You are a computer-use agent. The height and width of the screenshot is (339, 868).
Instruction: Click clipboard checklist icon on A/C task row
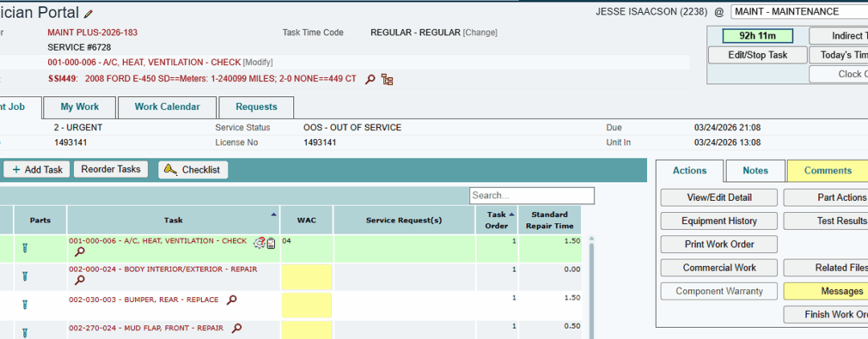[x=271, y=243]
